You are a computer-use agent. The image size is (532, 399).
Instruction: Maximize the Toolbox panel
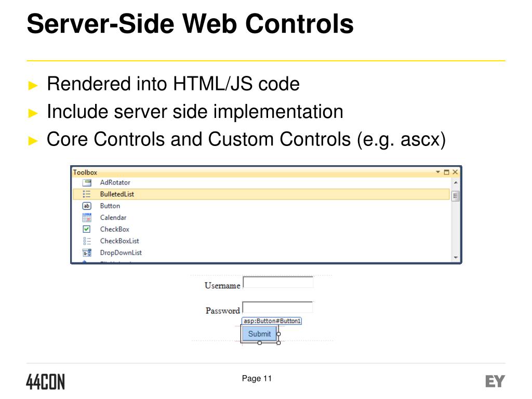[x=446, y=172]
